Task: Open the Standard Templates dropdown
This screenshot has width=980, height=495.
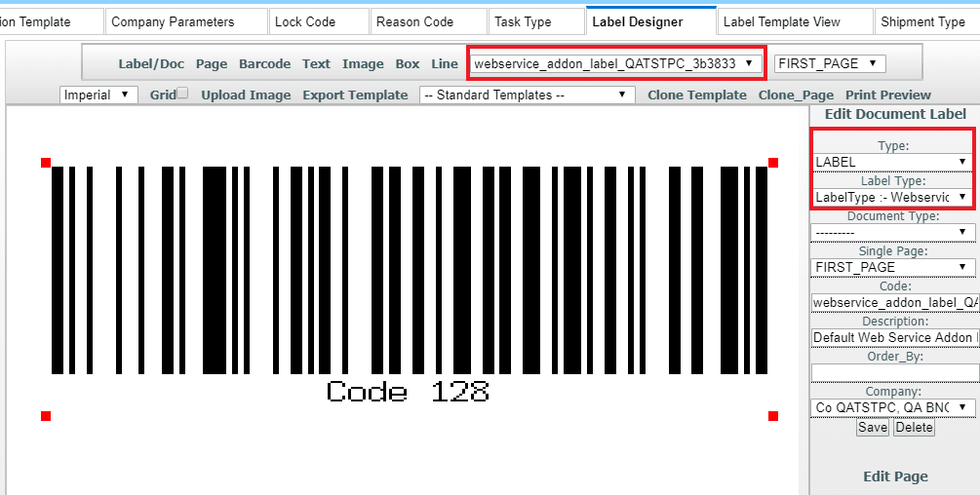Action: 527,95
